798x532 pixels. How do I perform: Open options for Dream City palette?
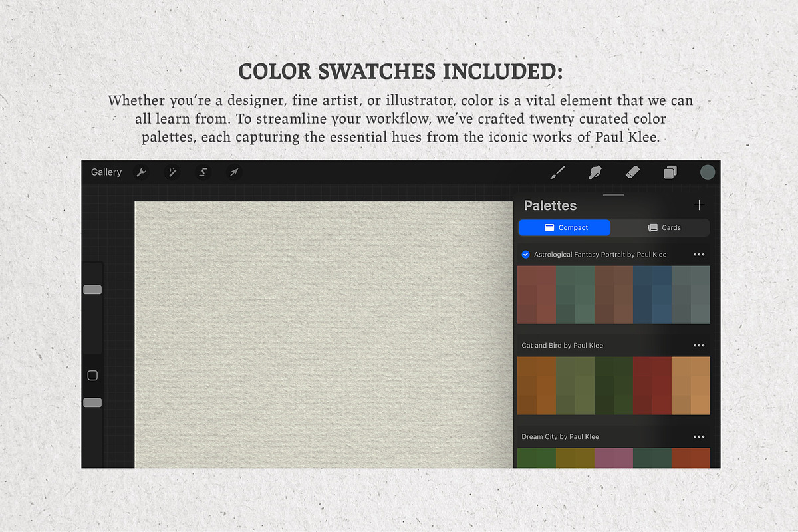click(699, 437)
